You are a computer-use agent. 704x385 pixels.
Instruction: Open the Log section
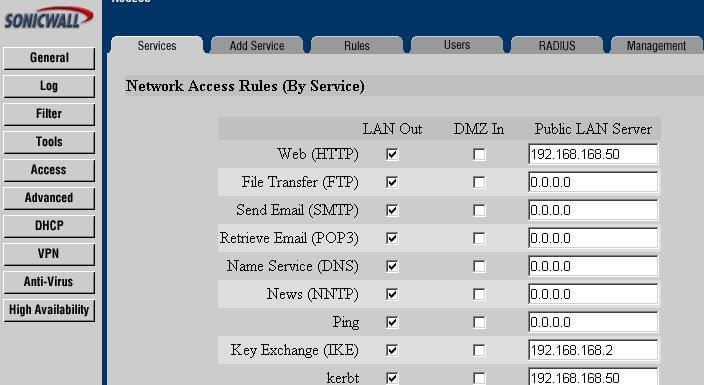click(49, 86)
